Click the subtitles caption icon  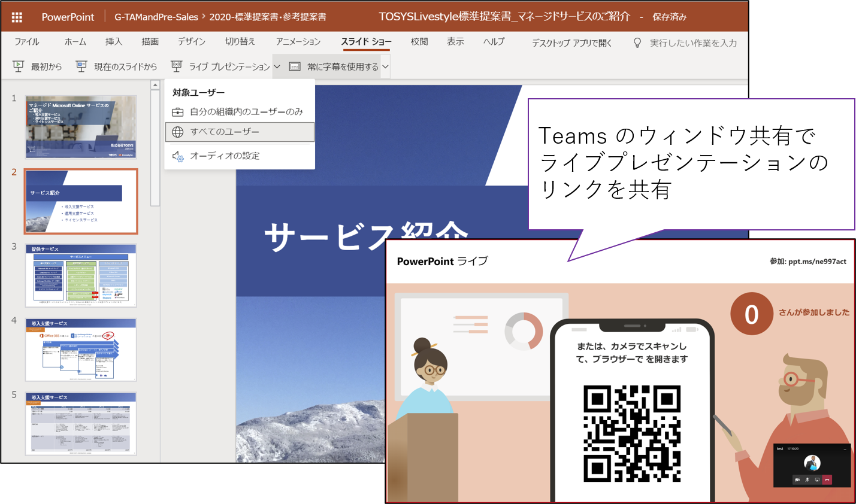[x=295, y=66]
